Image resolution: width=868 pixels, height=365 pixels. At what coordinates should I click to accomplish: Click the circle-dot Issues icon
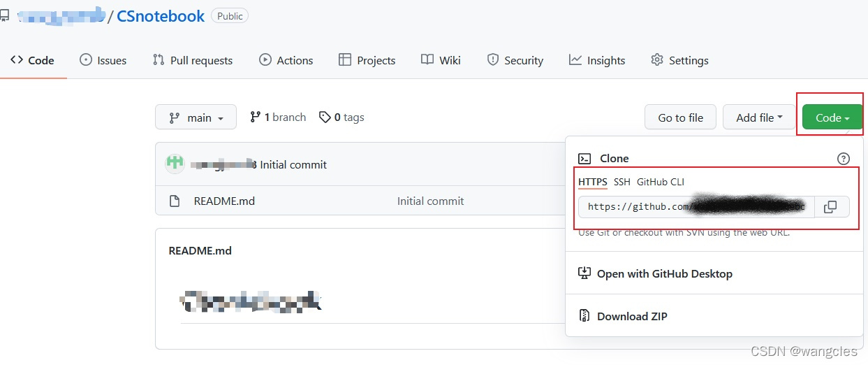click(x=86, y=60)
